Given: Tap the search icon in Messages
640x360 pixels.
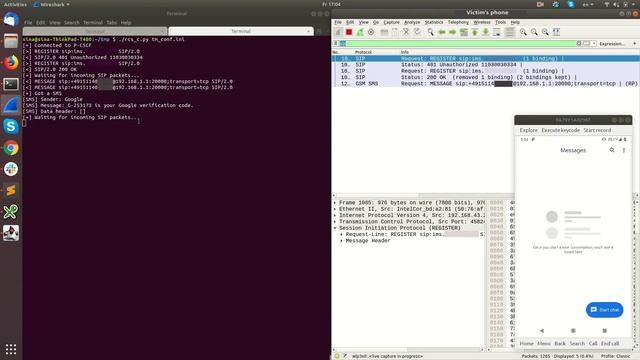Looking at the screenshot, I should pos(612,150).
